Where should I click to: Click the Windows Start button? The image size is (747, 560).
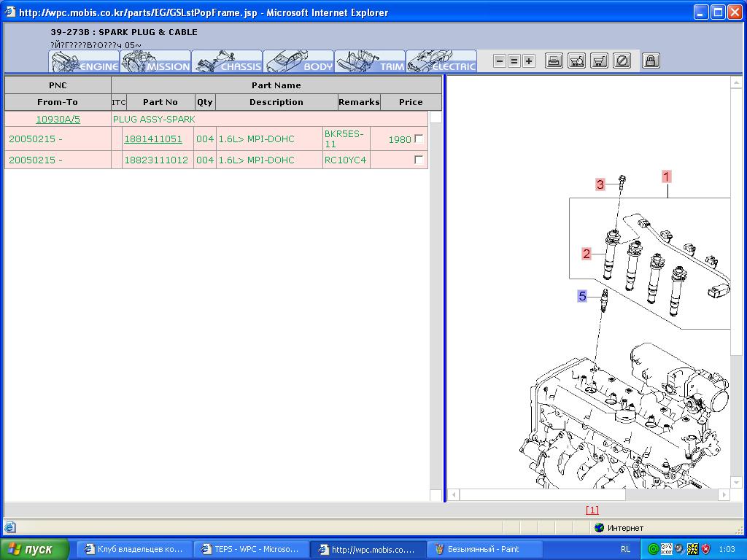point(34,549)
